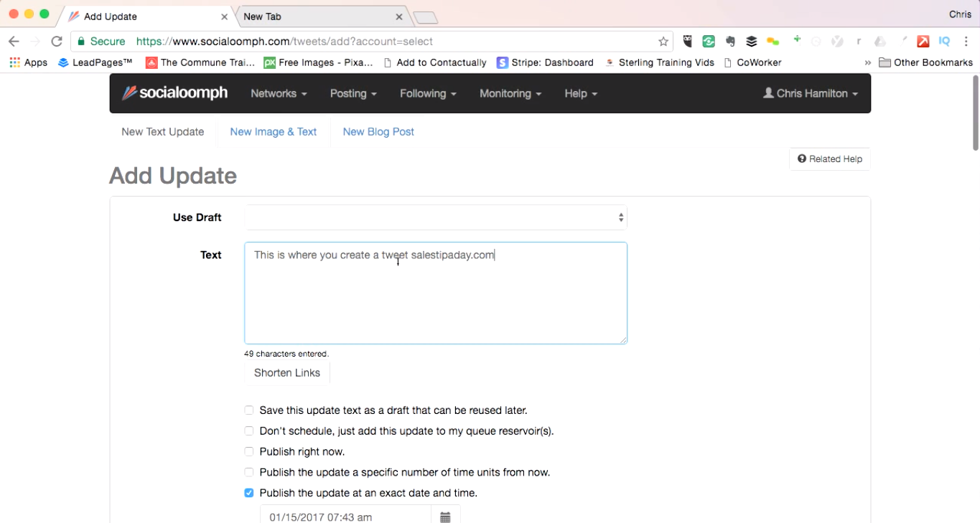Image resolution: width=980 pixels, height=523 pixels.
Task: Enable saving update text as a draft
Action: [x=249, y=410]
